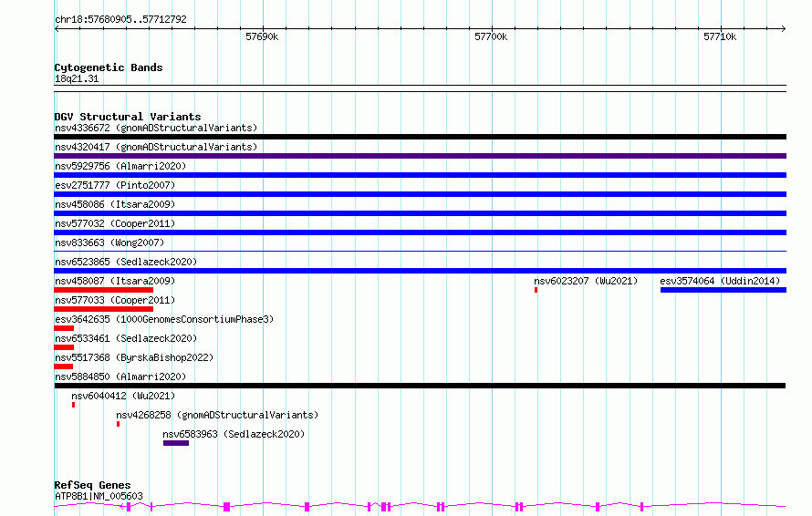
Task: Open variant nsv6023207 (Wu2021) label
Action: (x=586, y=281)
